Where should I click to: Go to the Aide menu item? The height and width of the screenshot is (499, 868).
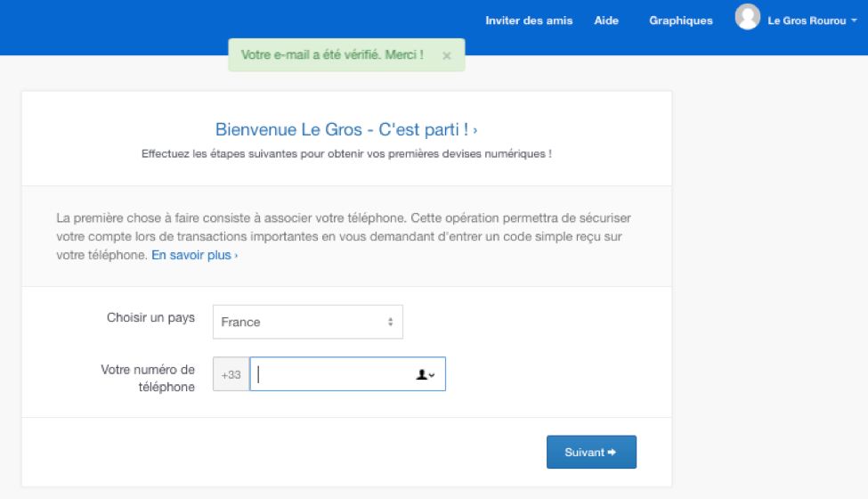pyautogui.click(x=606, y=20)
